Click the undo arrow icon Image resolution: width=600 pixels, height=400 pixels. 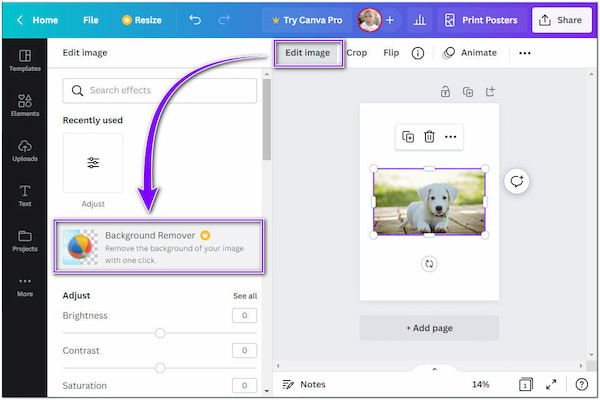point(195,20)
